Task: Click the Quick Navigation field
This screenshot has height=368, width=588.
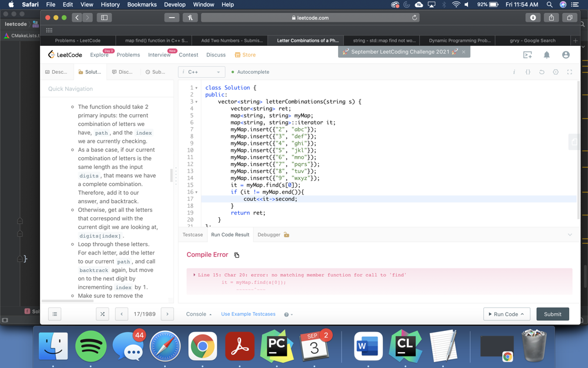Action: click(107, 89)
